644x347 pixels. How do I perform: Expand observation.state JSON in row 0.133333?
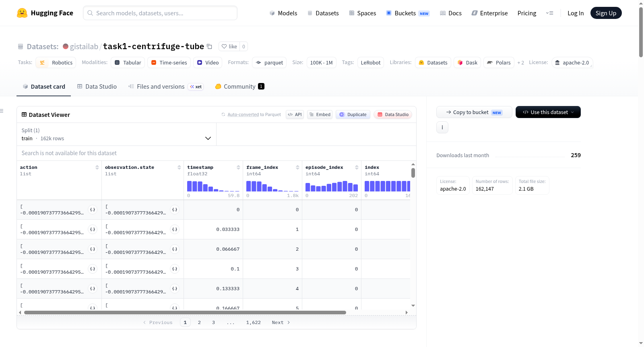(175, 289)
